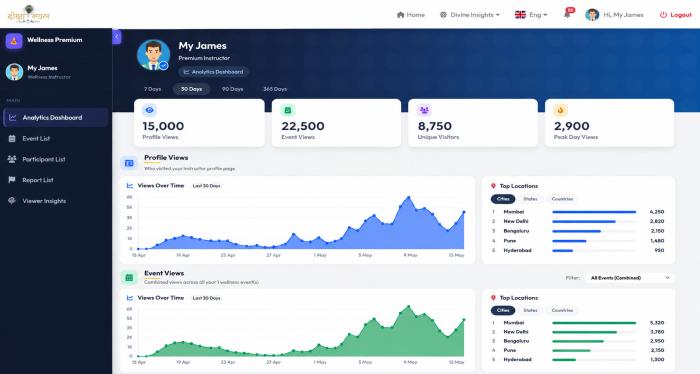This screenshot has width=700, height=374.
Task: Click verified badge on profile avatar
Action: (x=164, y=66)
